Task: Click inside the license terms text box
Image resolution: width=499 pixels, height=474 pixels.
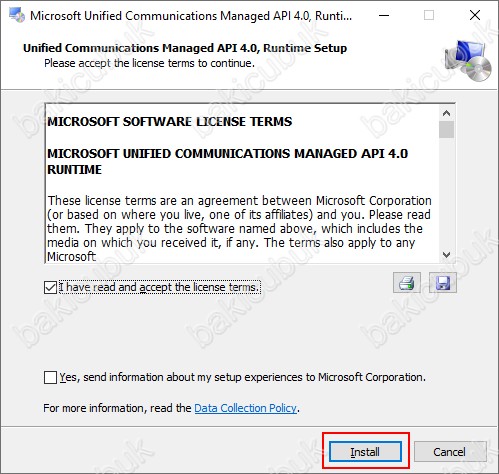Action: tap(242, 183)
